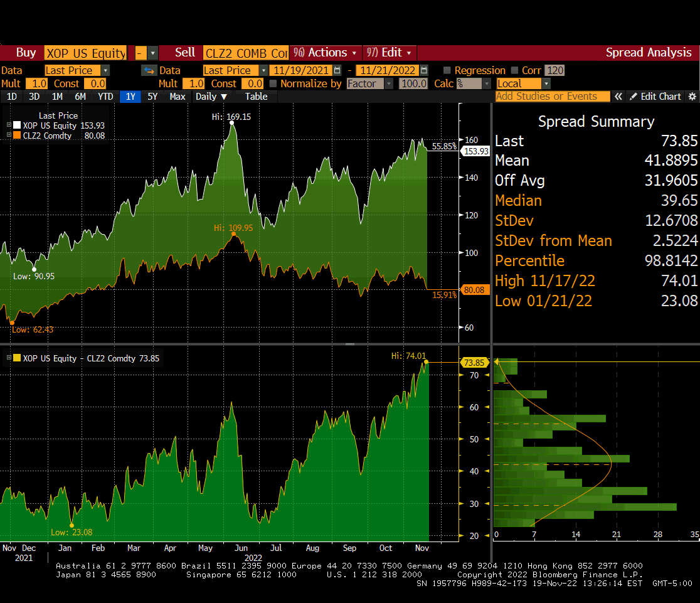Viewport: 700px width, 603px height.
Task: Click the CLZ2 COMB sell security field
Action: tap(246, 53)
